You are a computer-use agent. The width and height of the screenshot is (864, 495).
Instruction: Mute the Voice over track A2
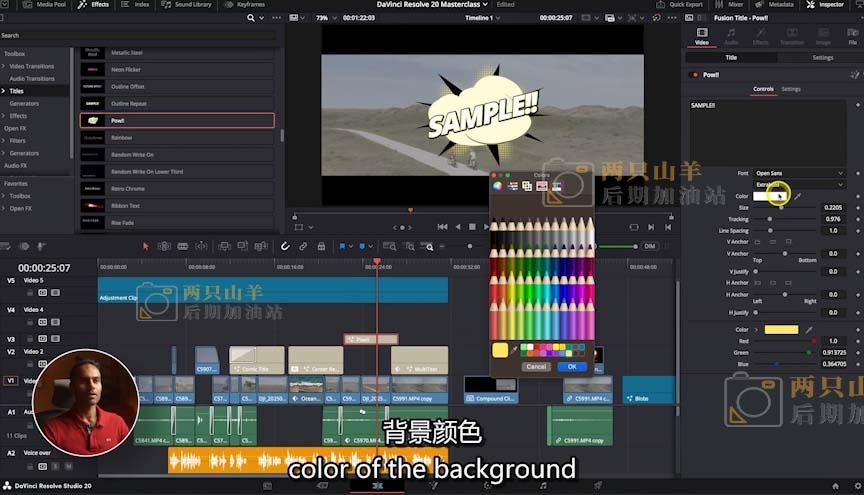(x=70, y=466)
